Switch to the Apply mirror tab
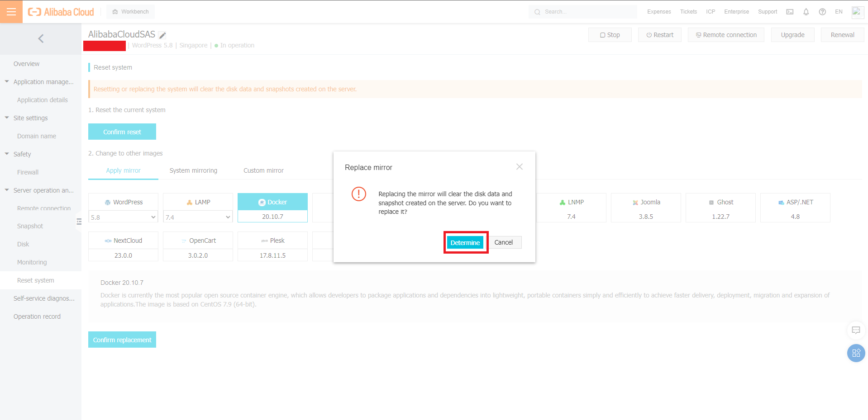The width and height of the screenshot is (868, 420). (x=123, y=170)
